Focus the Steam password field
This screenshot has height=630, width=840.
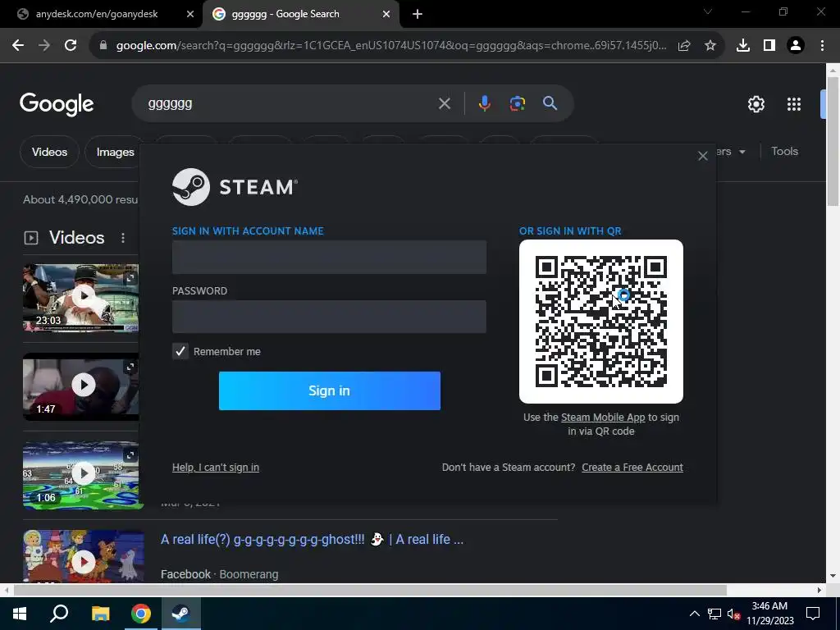point(329,317)
